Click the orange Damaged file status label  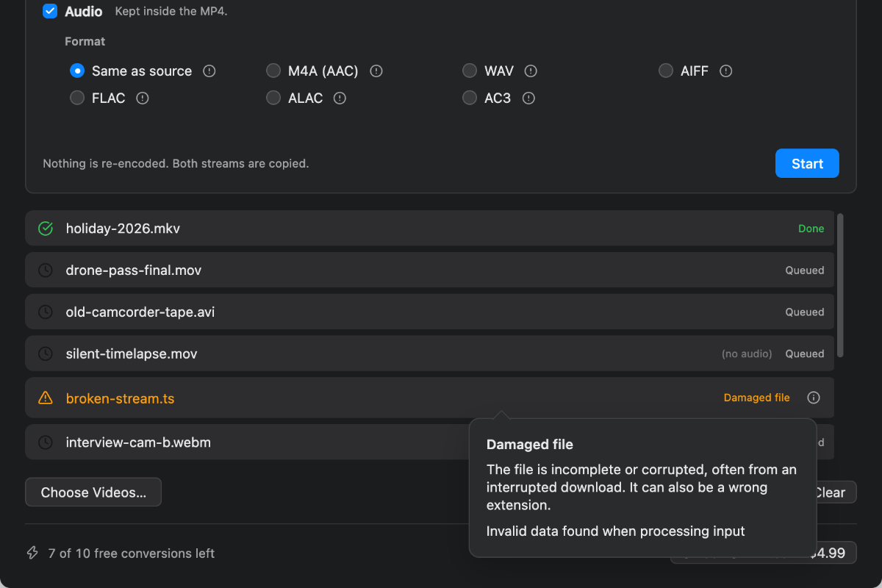click(x=757, y=398)
